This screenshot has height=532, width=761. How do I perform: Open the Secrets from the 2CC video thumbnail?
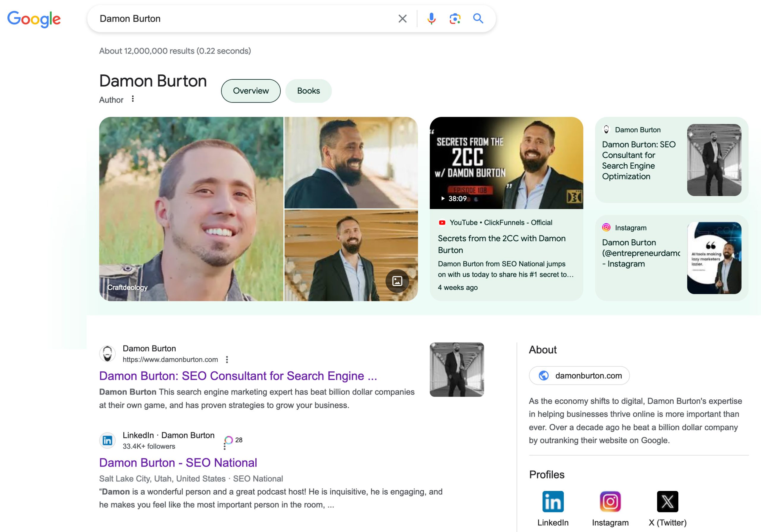point(506,163)
